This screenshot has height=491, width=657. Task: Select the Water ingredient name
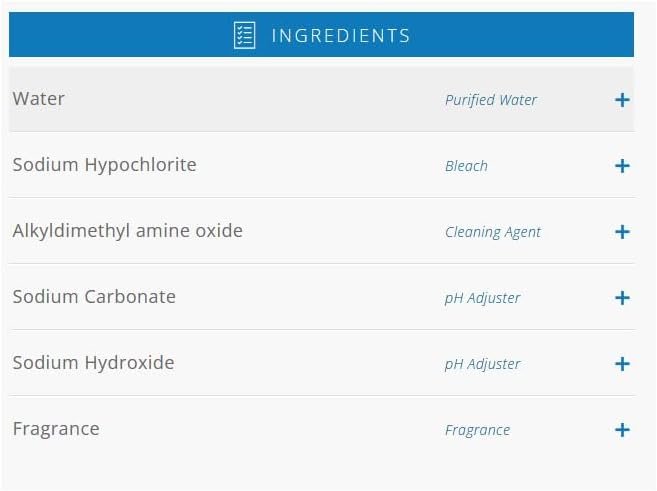click(39, 99)
